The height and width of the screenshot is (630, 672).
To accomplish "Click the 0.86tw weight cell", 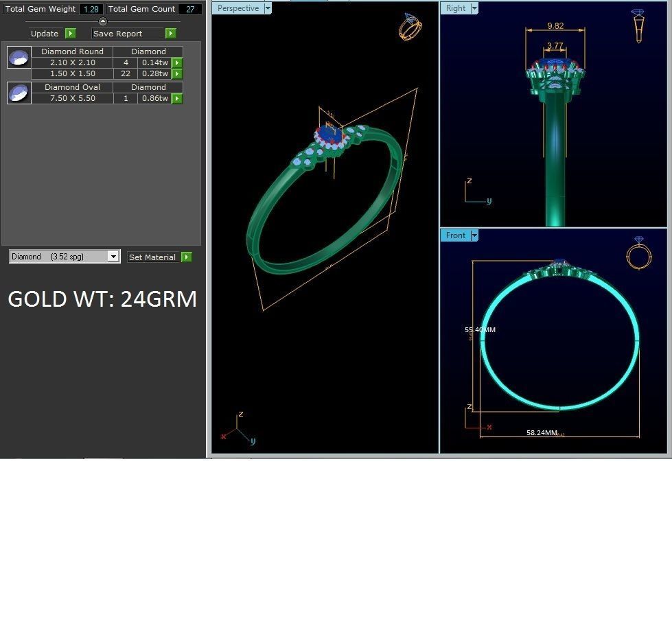I will [x=154, y=99].
